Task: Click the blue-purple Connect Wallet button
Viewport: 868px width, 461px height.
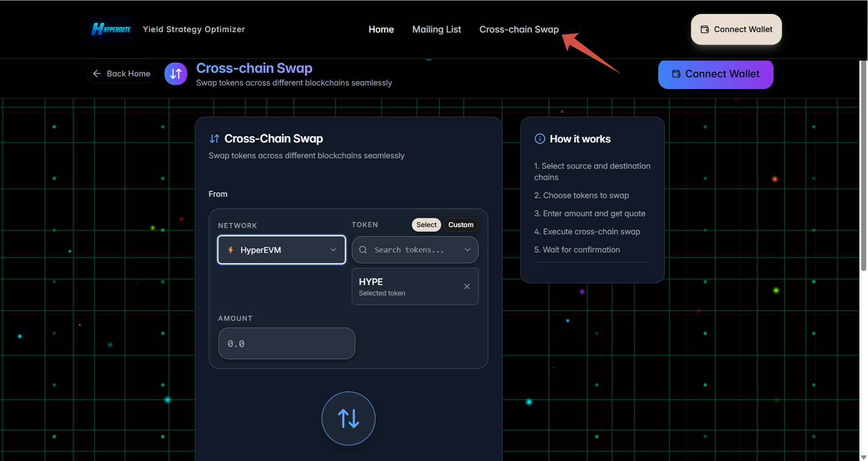Action: coord(715,74)
